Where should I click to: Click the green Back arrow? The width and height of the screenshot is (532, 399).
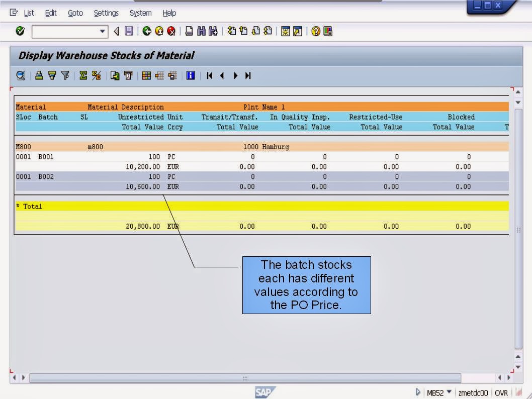coord(146,31)
